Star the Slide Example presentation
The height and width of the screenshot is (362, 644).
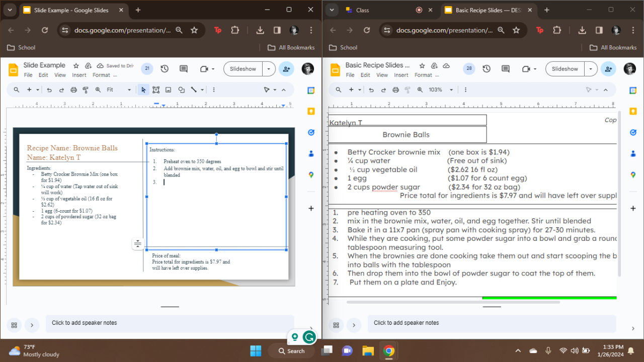(x=76, y=66)
